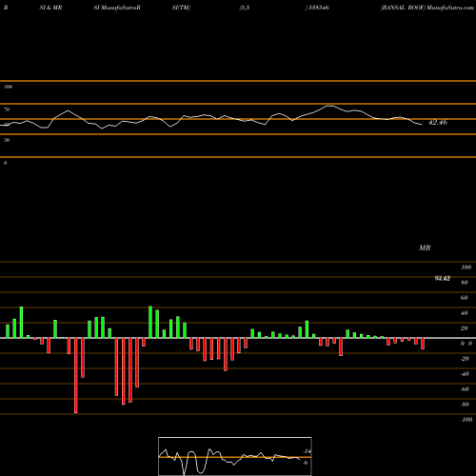Click the (5,5 parameter text in header
This screenshot has width=476, height=476.
245,8
